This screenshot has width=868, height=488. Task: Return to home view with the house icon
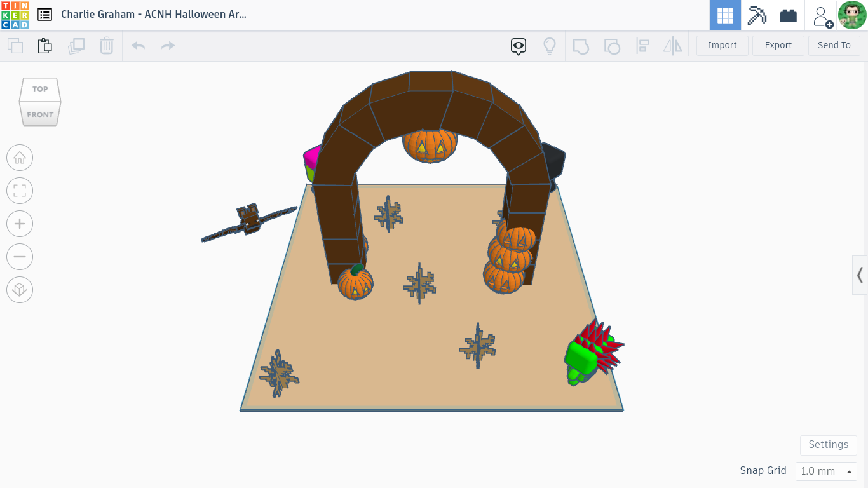click(19, 158)
